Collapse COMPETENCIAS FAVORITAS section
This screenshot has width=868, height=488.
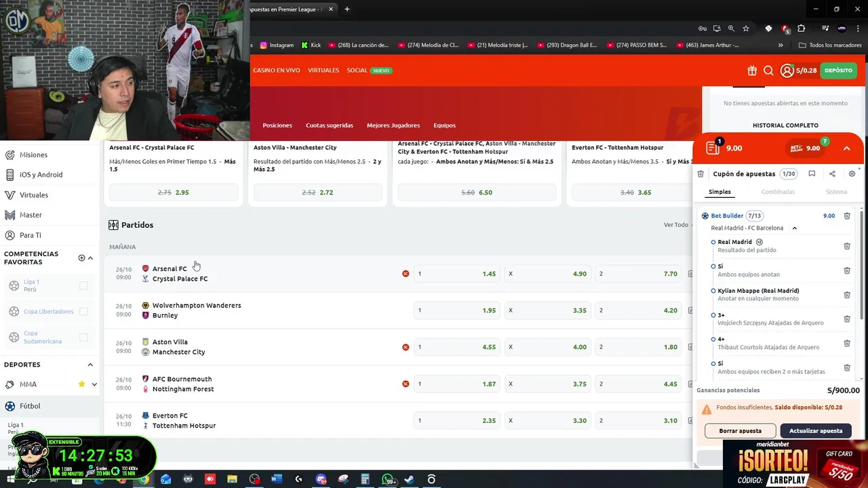tap(90, 258)
